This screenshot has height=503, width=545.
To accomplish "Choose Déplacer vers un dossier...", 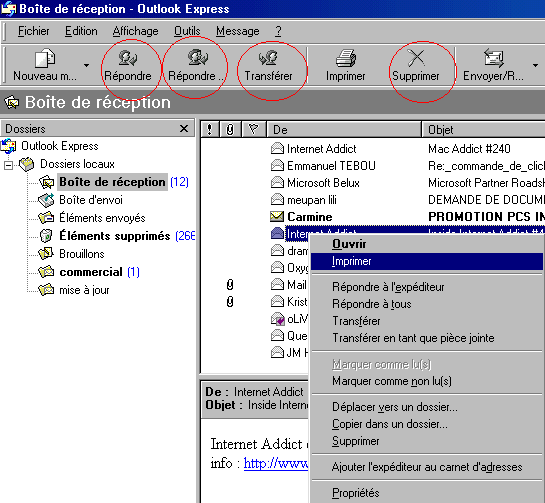I will (x=426, y=407).
